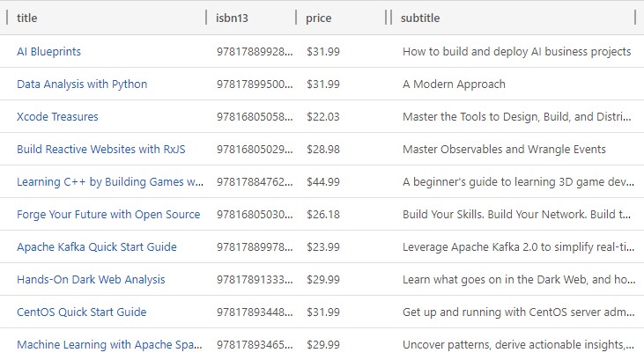Open Data Analysis with Python link
Image resolution: width=644 pixels, height=360 pixels.
(x=82, y=84)
